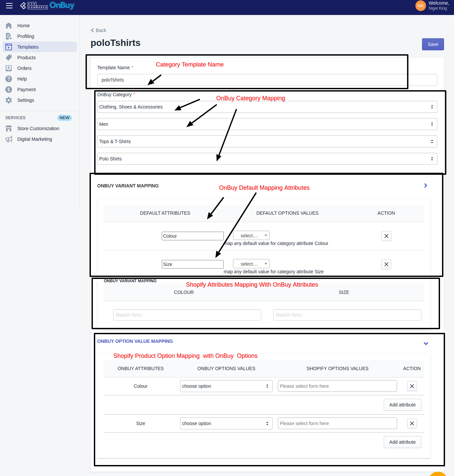Add attribute under the Colour row
This screenshot has width=454, height=476.
(402, 405)
